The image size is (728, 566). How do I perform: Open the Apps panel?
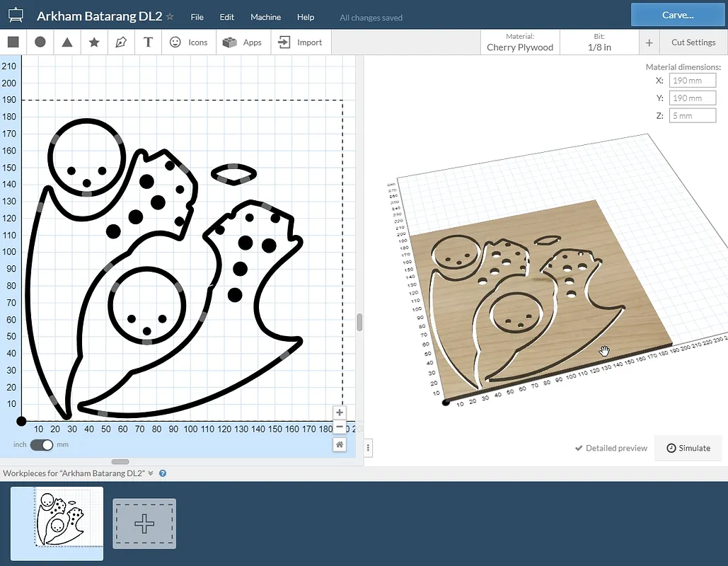[243, 42]
